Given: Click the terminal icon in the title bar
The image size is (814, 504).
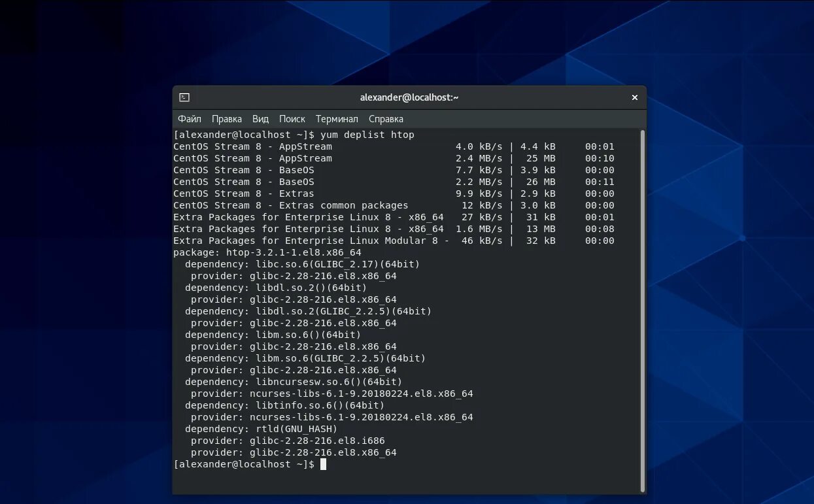Looking at the screenshot, I should (x=184, y=97).
